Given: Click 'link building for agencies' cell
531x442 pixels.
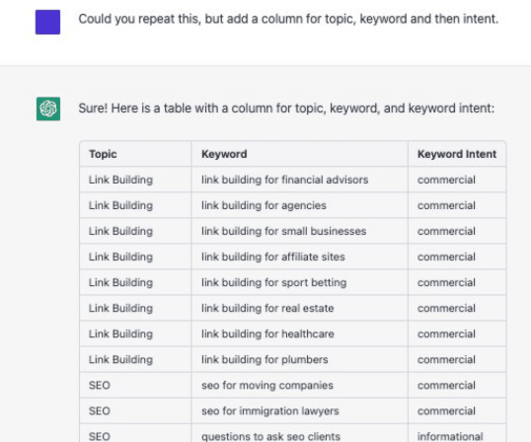Looking at the screenshot, I should (x=300, y=205).
